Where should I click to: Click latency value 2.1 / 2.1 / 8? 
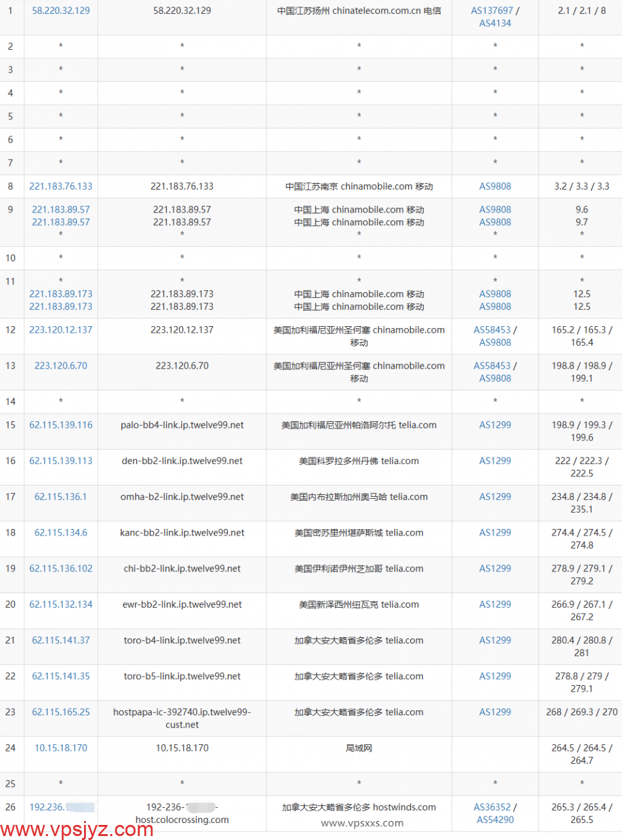(582, 11)
